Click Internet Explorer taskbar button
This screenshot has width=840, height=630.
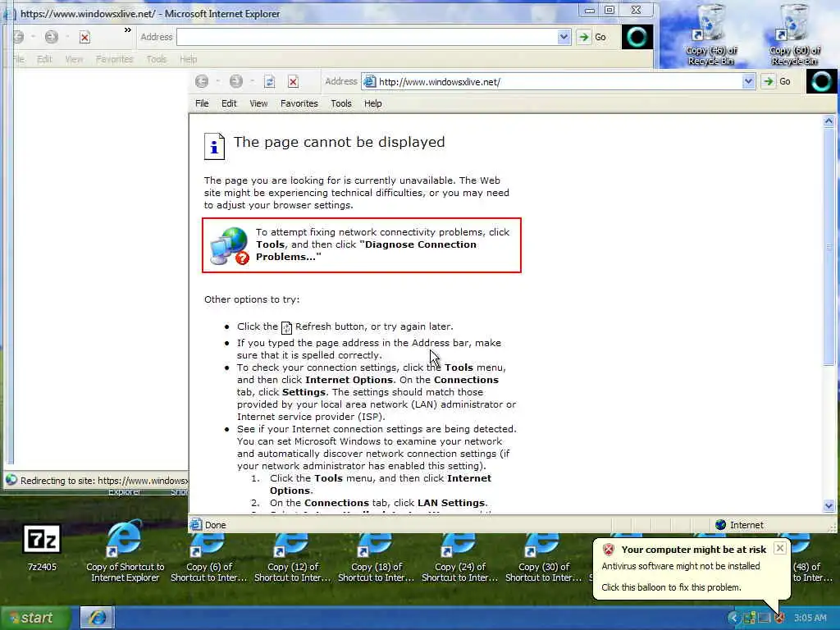97,619
